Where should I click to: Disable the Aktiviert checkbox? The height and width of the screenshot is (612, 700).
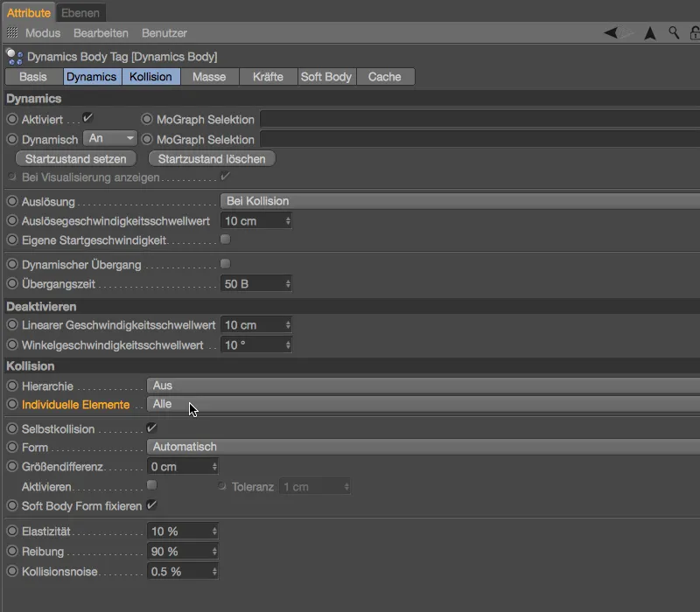coord(87,118)
